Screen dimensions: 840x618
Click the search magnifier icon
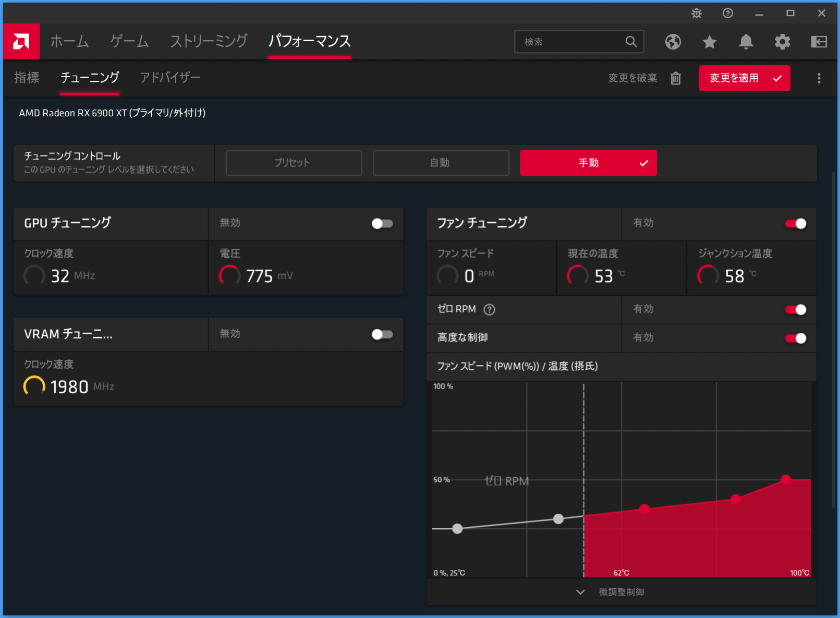pos(631,42)
